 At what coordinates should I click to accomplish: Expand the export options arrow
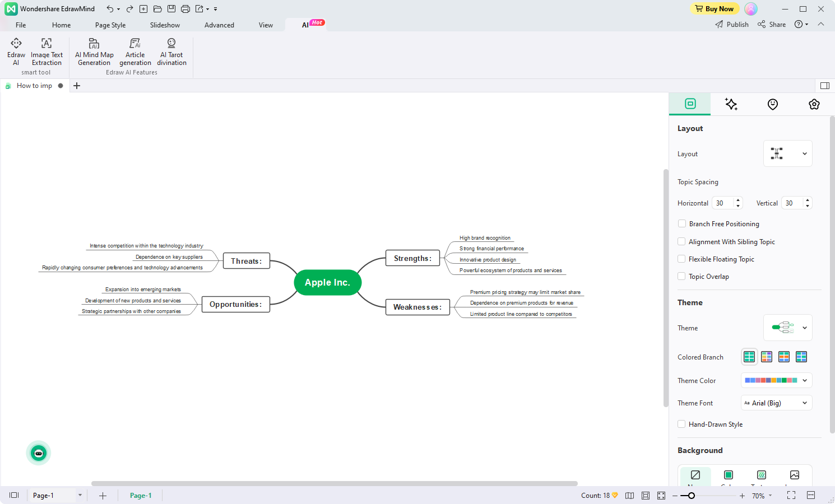coord(207,9)
